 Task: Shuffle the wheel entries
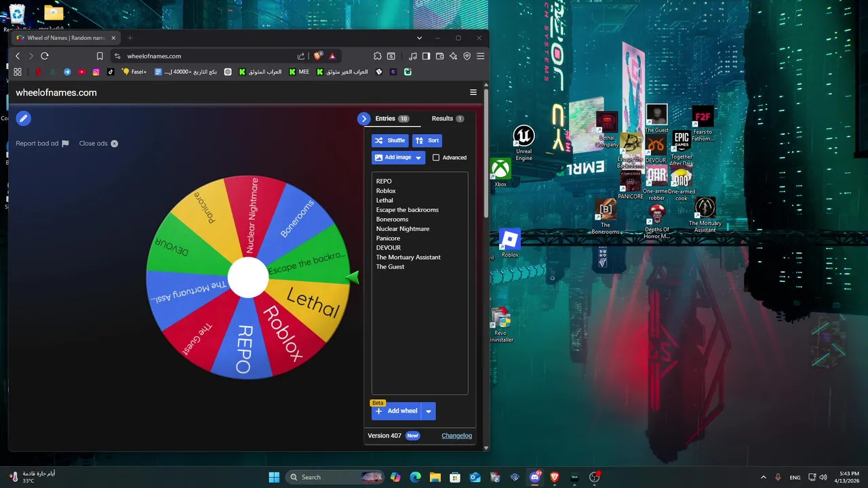[x=390, y=141]
